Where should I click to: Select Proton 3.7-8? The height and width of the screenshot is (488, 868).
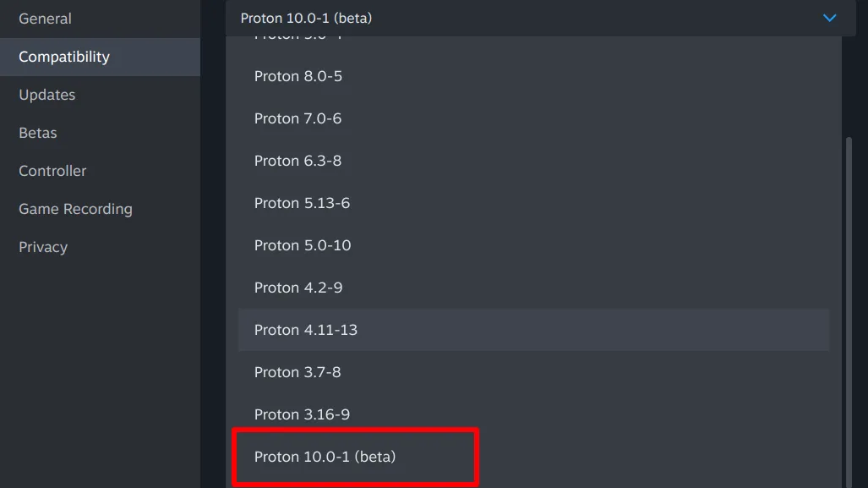point(297,372)
